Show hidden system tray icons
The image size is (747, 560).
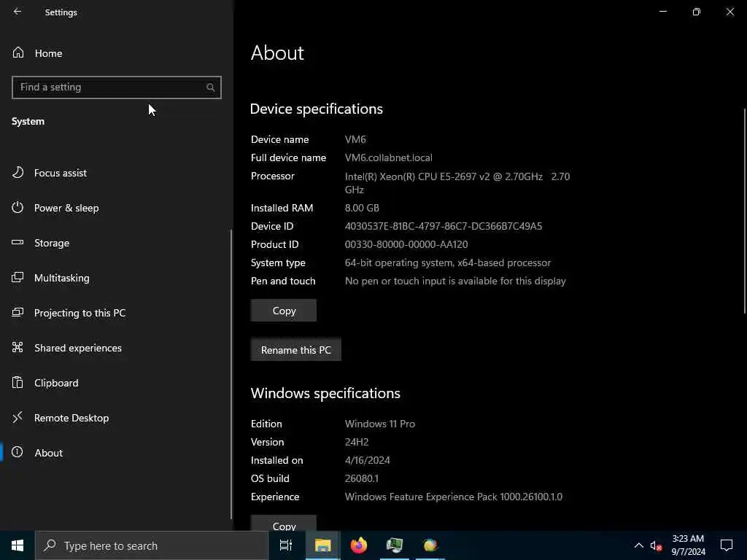coord(639,545)
